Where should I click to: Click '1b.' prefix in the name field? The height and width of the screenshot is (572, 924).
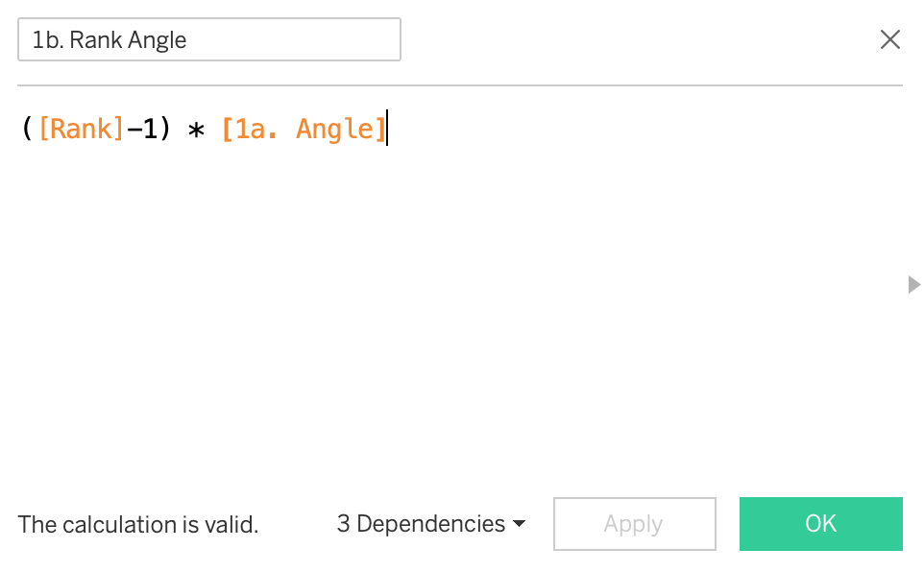47,40
